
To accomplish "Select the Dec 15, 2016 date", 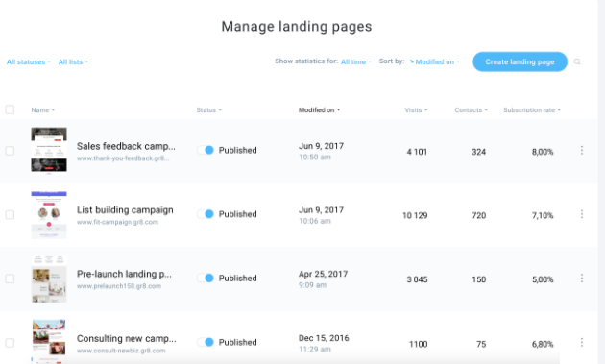I will (324, 338).
